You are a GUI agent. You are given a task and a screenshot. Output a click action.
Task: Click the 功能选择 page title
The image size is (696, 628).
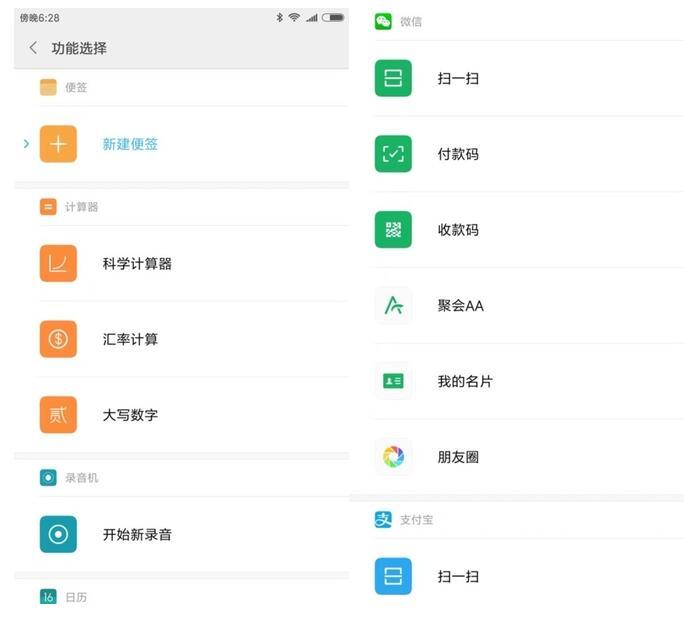79,48
